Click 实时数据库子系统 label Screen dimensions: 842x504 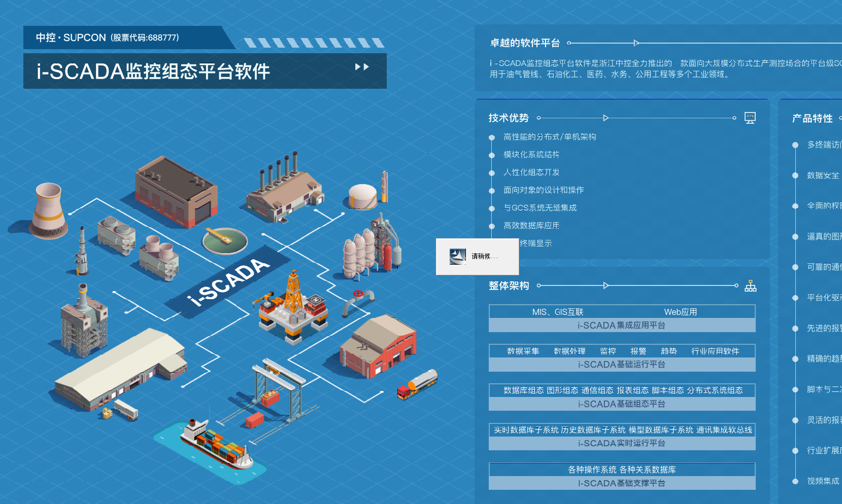tap(526, 430)
